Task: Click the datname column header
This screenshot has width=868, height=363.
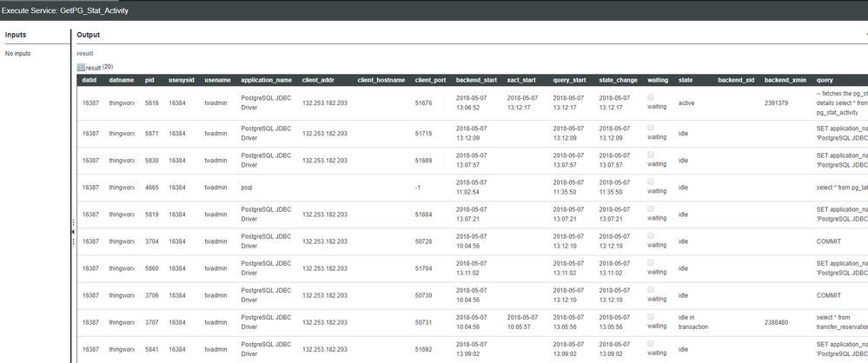Action: 122,80
